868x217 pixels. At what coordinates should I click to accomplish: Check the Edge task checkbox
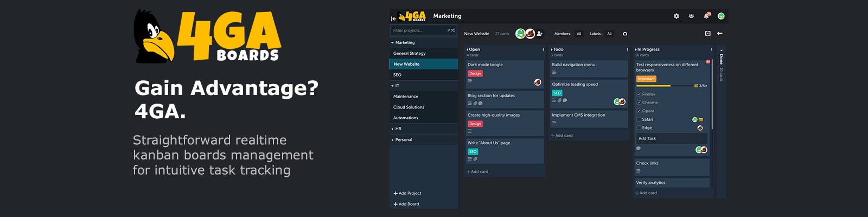(x=639, y=128)
